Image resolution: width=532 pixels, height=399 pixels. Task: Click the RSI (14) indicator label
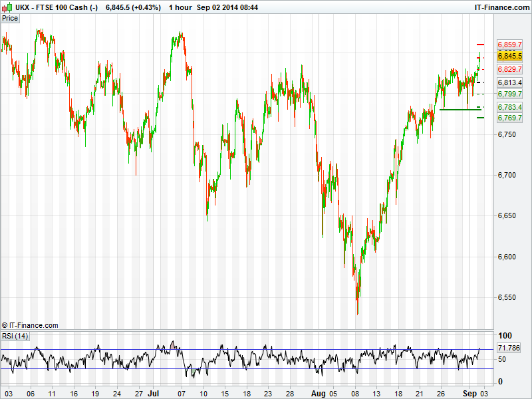[x=15, y=336]
